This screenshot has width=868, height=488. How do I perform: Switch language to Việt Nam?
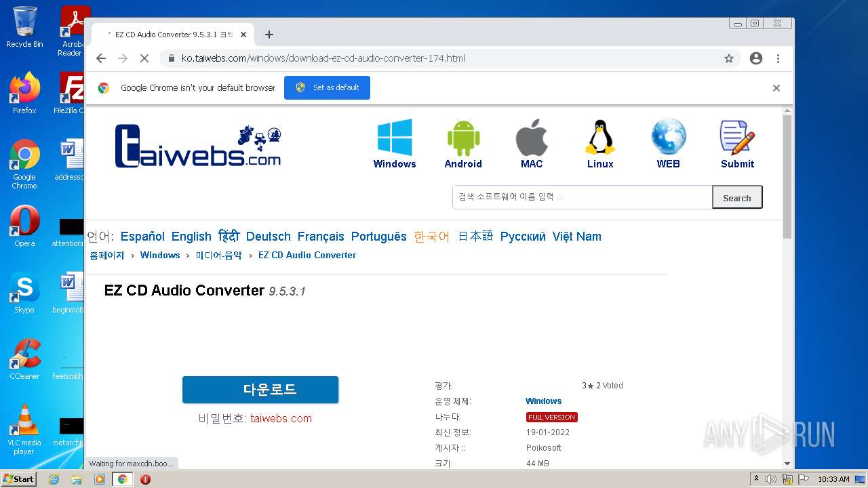point(577,237)
